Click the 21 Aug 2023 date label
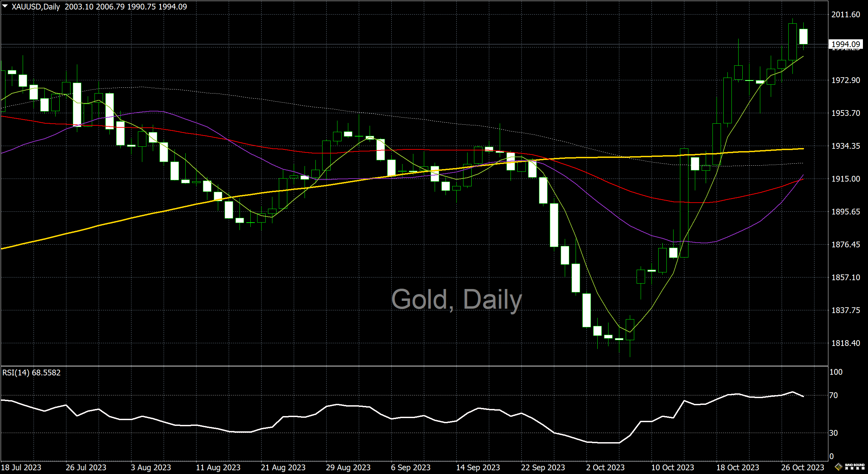Viewport: 868px width, 474px height. point(283,468)
